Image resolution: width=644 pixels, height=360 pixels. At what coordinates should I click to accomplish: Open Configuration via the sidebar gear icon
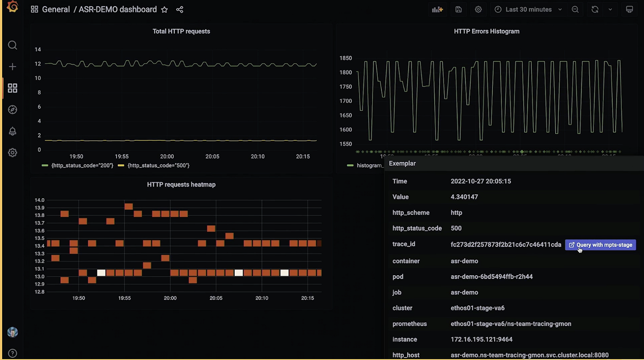[12, 152]
